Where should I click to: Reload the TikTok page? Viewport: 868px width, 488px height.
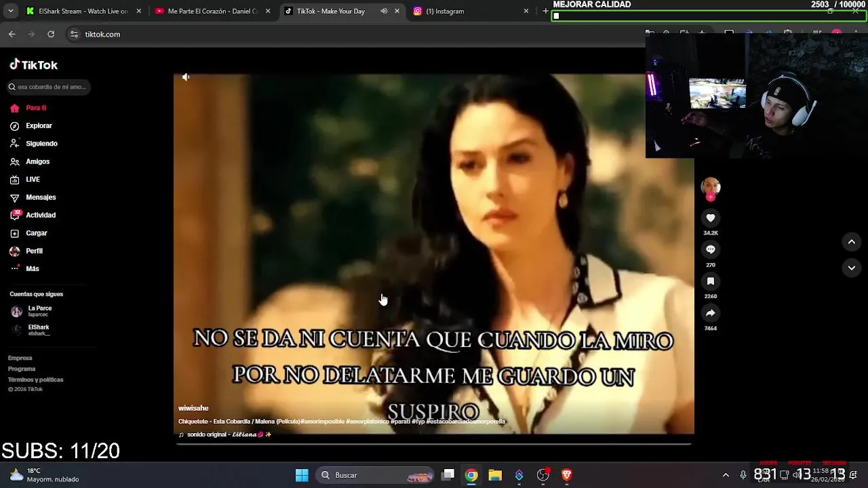51,34
